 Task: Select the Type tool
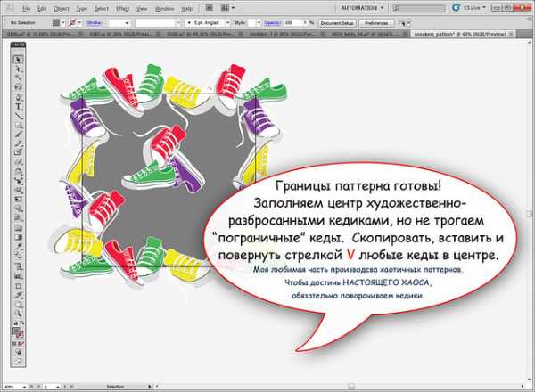click(18, 106)
